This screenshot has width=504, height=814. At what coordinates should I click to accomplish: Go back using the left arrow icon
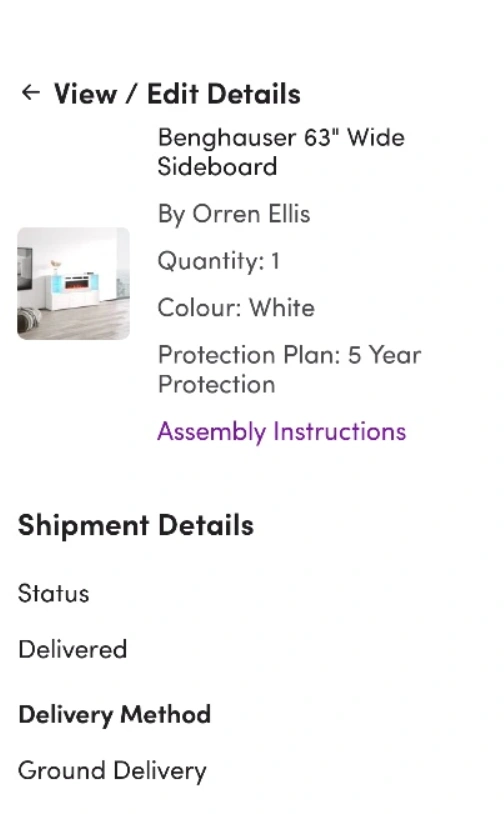[x=31, y=92]
